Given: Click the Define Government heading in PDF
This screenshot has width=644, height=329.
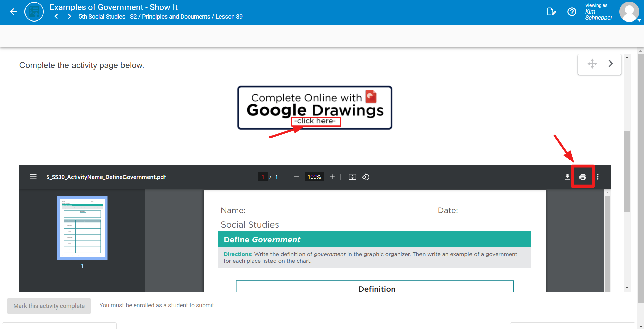Looking at the screenshot, I should click(262, 240).
